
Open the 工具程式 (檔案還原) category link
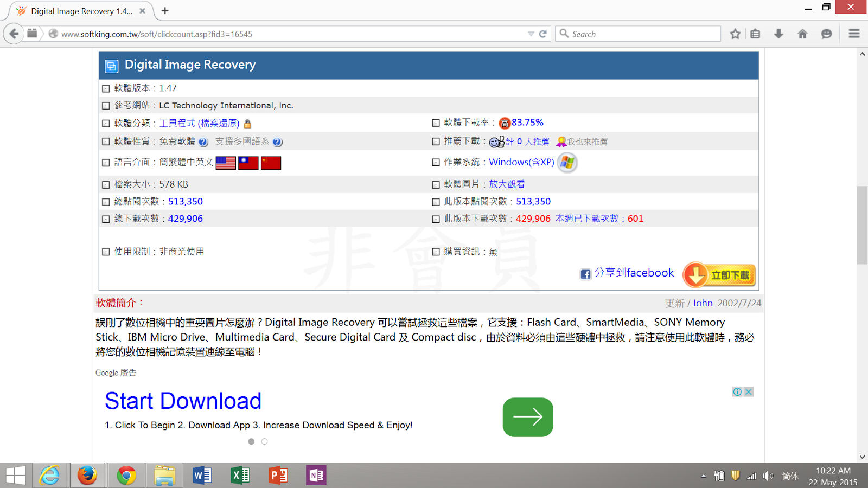coord(199,123)
